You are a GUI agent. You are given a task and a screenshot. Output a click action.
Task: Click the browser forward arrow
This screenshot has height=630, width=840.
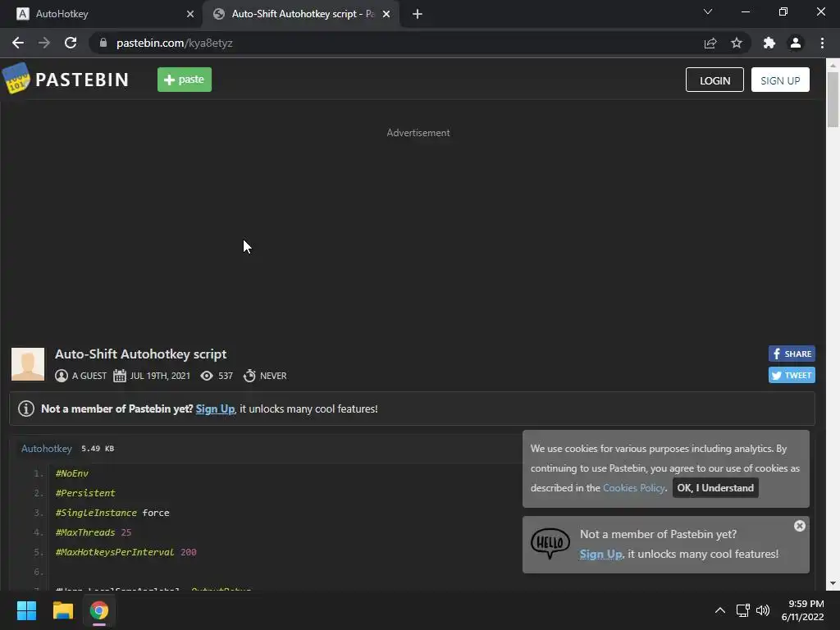(x=44, y=43)
